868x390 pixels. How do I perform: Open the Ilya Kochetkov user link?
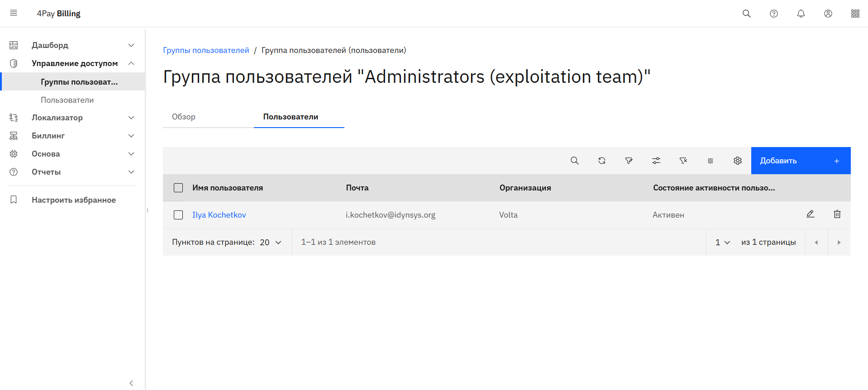[219, 215]
